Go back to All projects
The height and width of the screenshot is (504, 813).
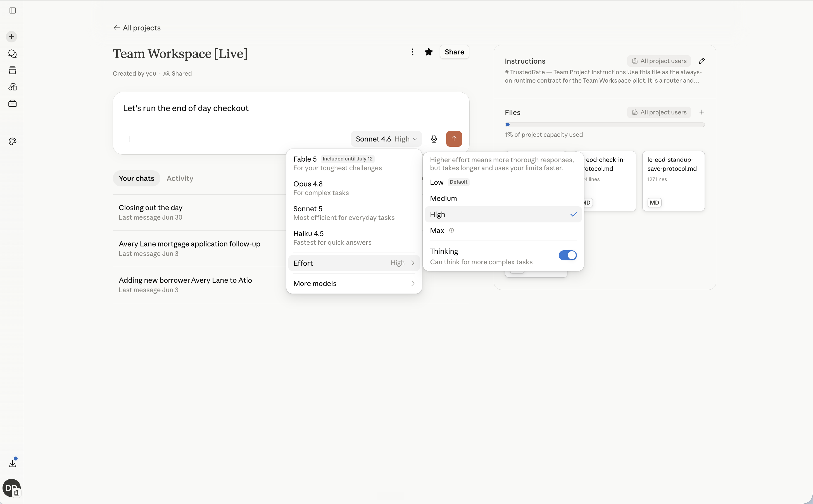pos(137,28)
